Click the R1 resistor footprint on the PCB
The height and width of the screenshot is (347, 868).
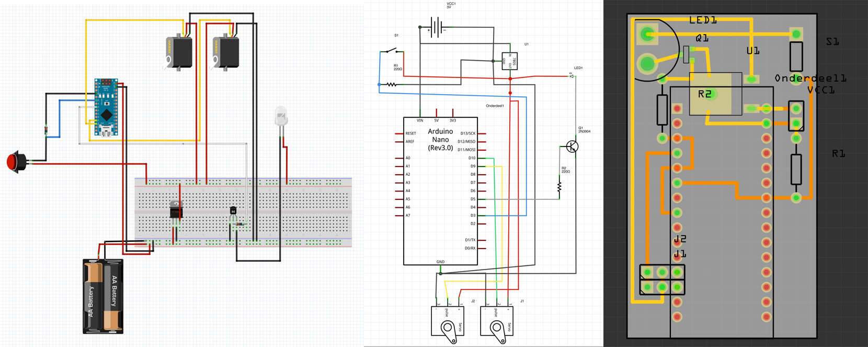point(796,168)
